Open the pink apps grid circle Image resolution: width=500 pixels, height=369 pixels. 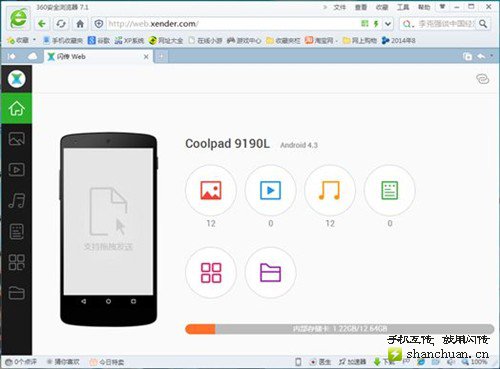[211, 273]
